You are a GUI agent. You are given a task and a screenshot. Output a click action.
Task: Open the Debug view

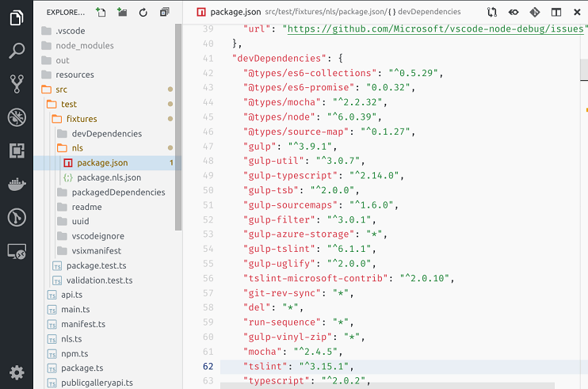tap(17, 118)
